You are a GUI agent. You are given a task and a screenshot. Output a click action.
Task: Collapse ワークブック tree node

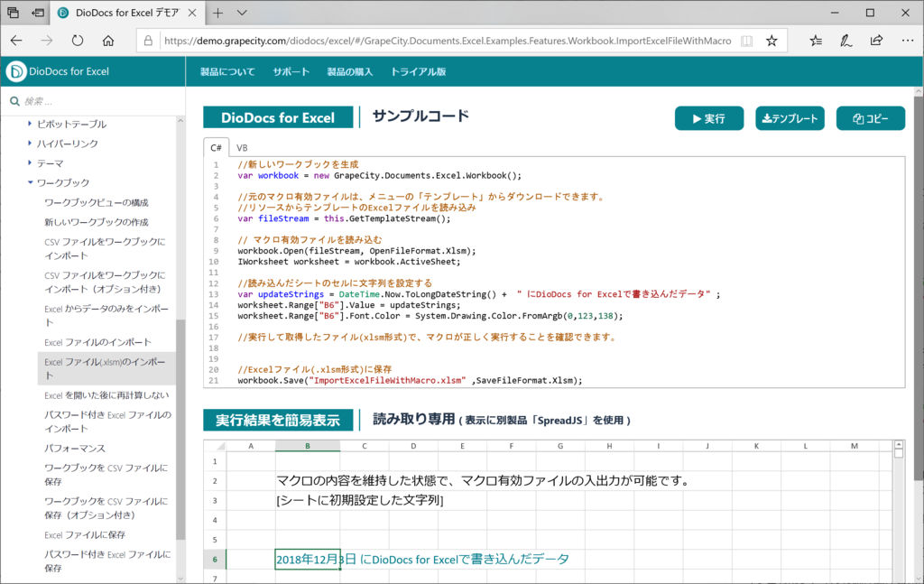(x=30, y=182)
